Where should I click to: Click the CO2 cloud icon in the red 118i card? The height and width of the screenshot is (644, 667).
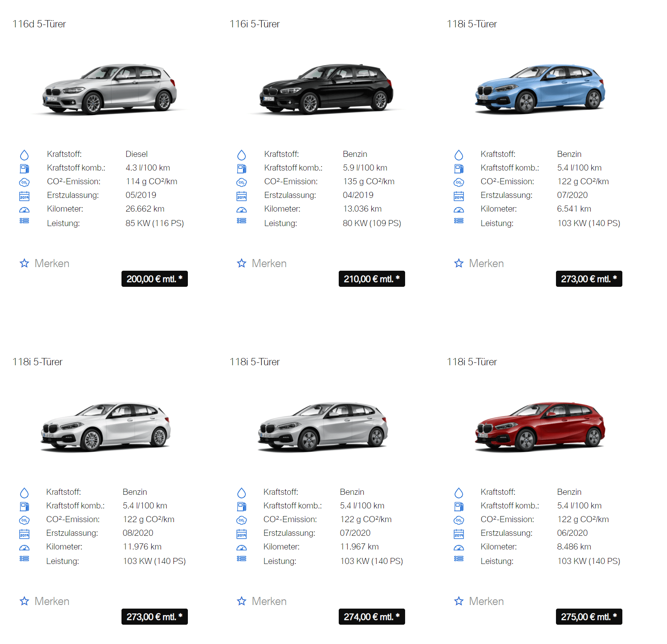click(459, 520)
